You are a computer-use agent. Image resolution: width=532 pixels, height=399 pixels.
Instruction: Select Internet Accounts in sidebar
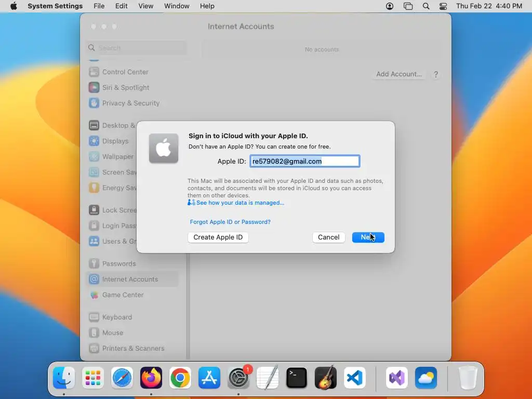point(132,279)
